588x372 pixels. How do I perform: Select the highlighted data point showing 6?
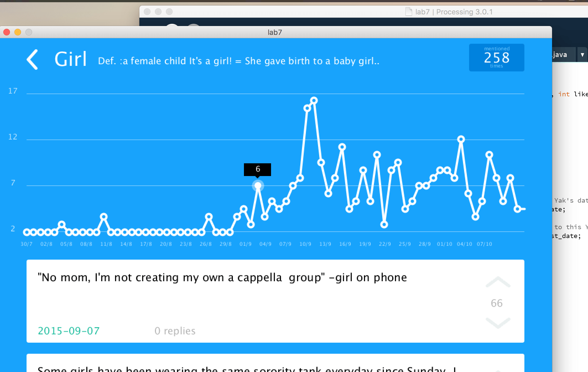tap(258, 186)
